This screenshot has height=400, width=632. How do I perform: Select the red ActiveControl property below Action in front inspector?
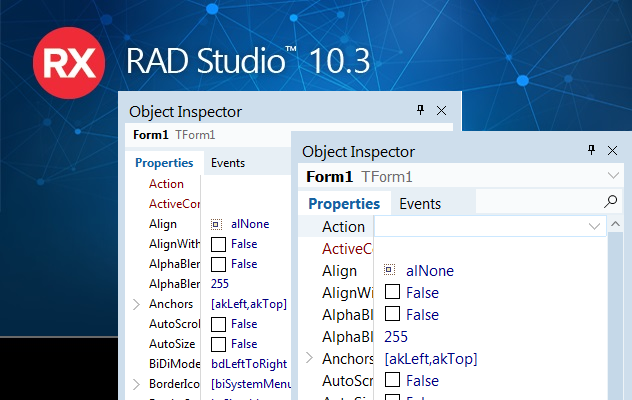[347, 249]
